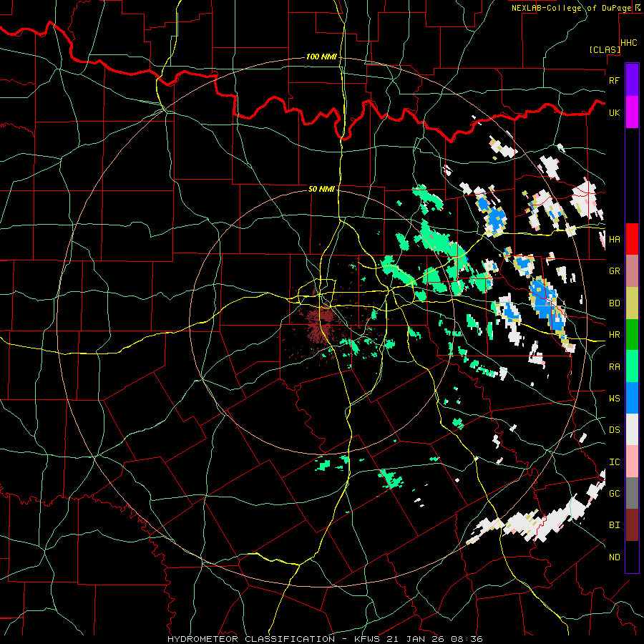
Task: Click the dark green HR legend swatch
Action: [x=632, y=335]
